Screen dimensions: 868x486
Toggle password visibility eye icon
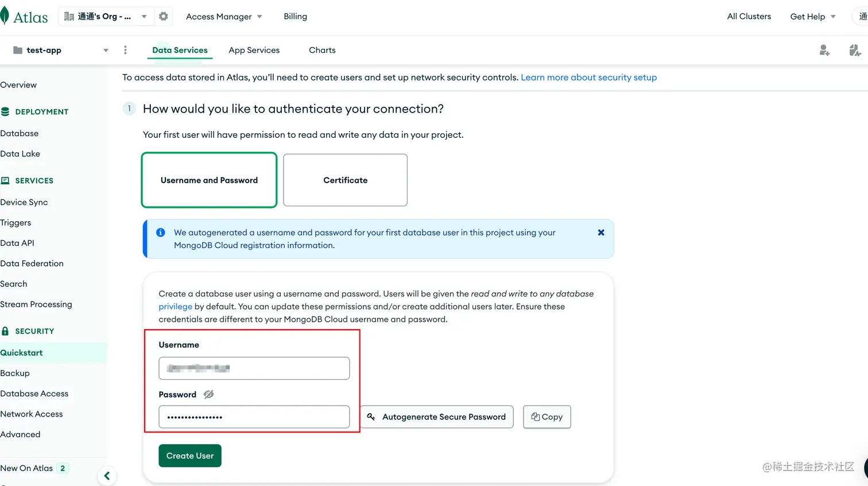click(x=209, y=394)
